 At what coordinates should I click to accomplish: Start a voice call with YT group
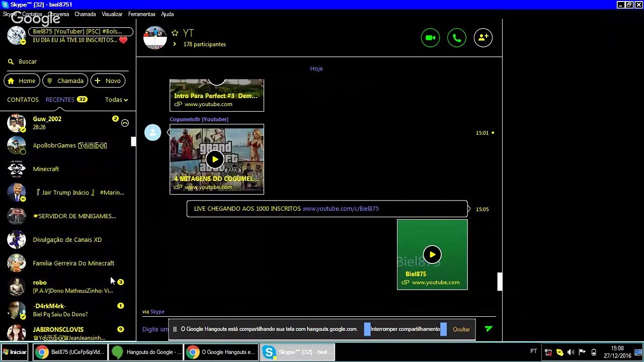457,38
